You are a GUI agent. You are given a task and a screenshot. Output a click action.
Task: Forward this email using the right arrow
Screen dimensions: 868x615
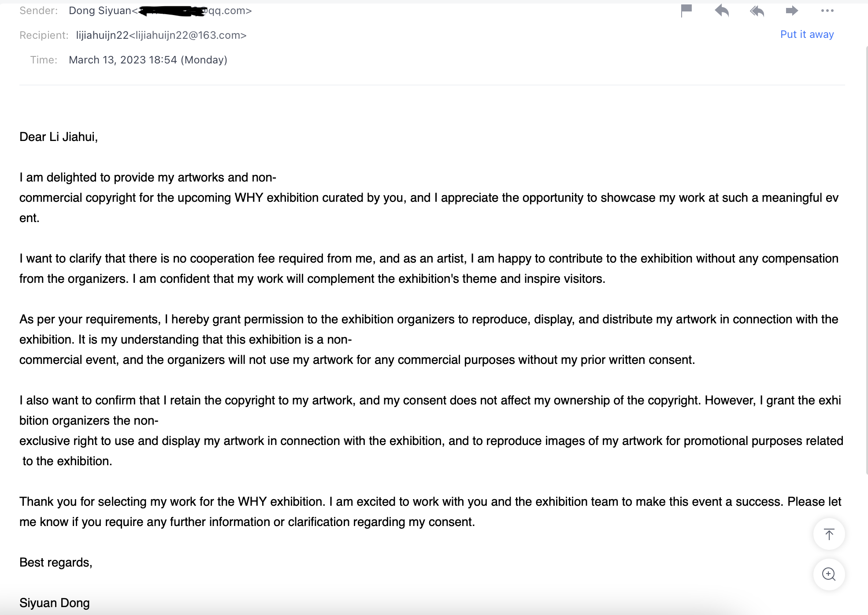click(792, 10)
